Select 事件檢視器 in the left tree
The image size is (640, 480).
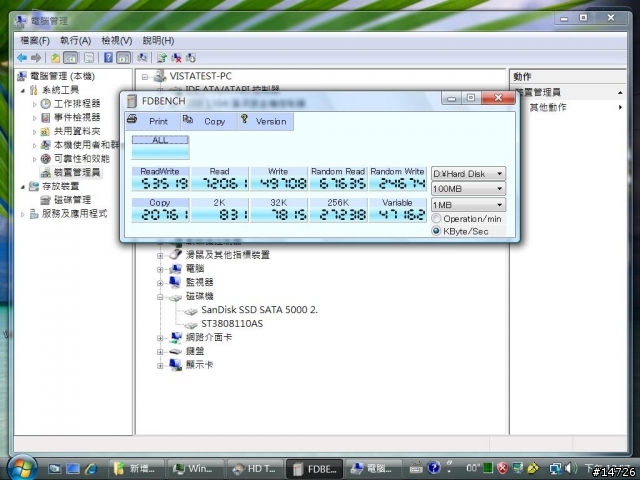click(x=71, y=118)
